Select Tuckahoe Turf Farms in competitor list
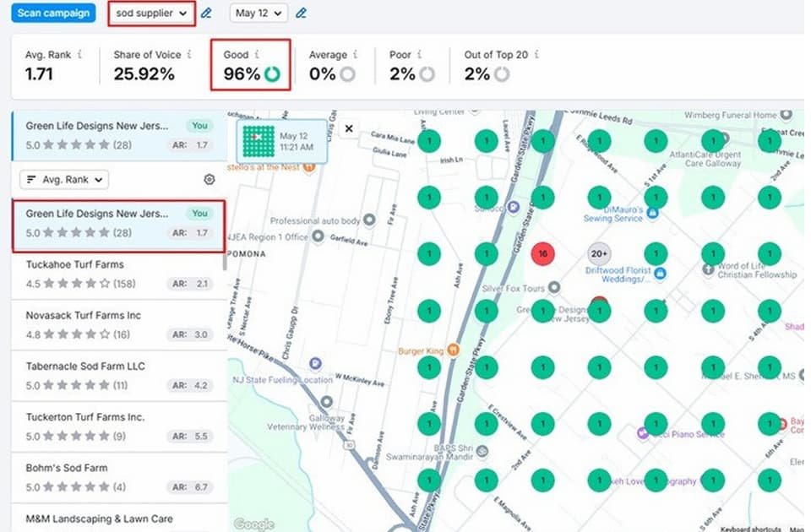811x532 pixels. pos(119,274)
